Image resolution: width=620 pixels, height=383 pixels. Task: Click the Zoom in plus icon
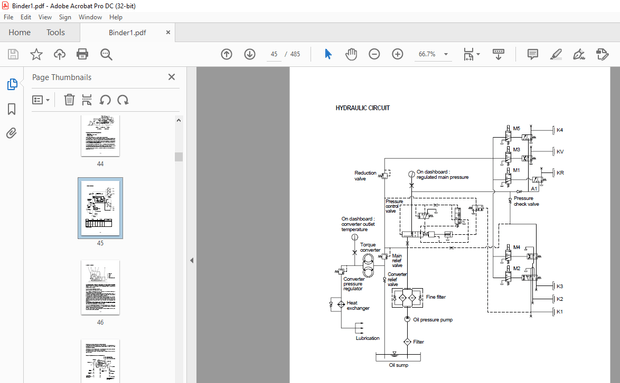point(397,54)
